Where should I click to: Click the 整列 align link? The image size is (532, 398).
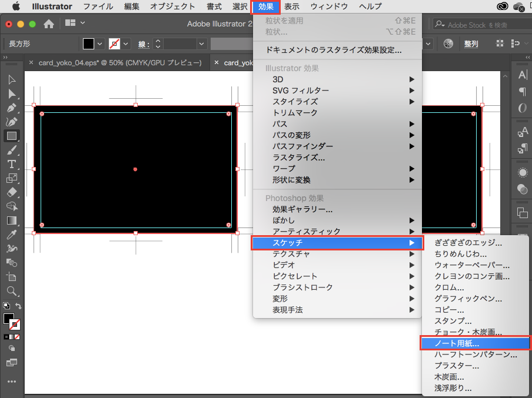(471, 44)
